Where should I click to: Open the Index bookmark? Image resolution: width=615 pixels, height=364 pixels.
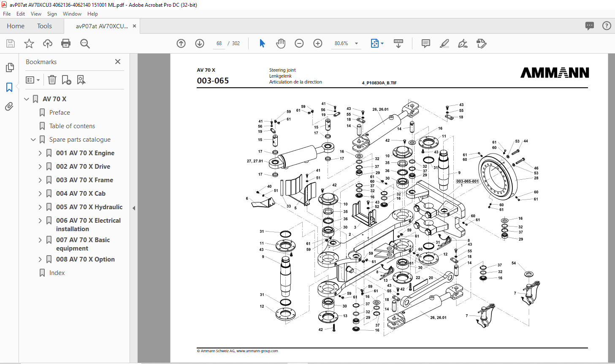pyautogui.click(x=57, y=273)
